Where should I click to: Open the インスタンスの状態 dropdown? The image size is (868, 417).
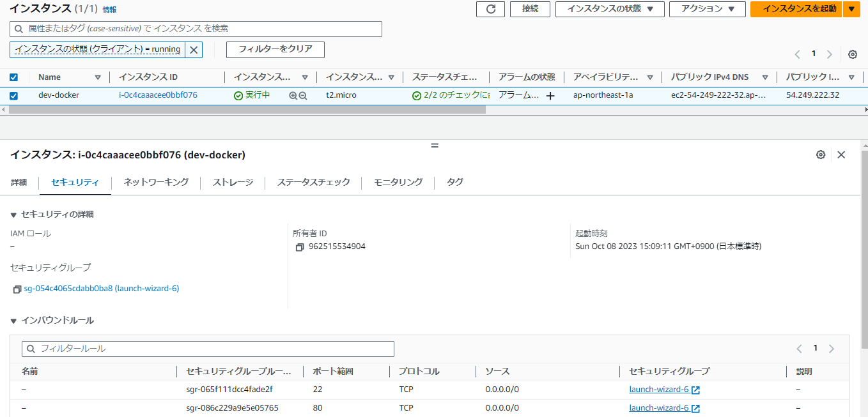(x=609, y=9)
